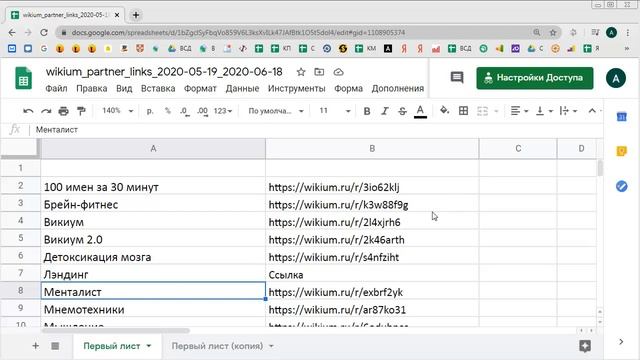Image resolution: width=640 pixels, height=360 pixels.
Task: Click the Настройки Доступа button
Action: [x=535, y=78]
